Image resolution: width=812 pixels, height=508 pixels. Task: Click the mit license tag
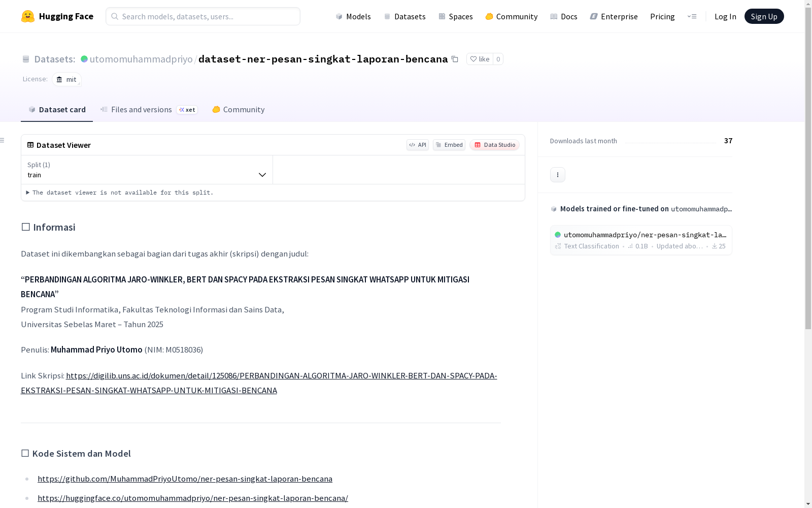pyautogui.click(x=66, y=79)
